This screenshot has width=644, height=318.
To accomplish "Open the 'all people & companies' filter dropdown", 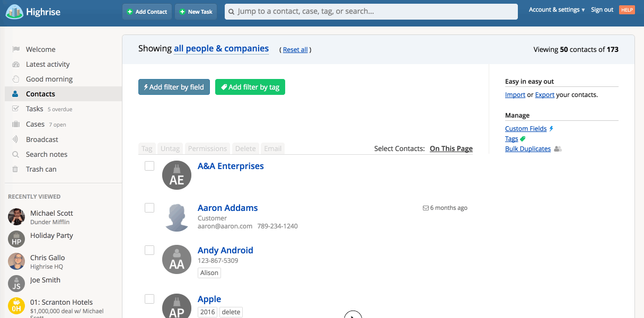I will pyautogui.click(x=221, y=48).
